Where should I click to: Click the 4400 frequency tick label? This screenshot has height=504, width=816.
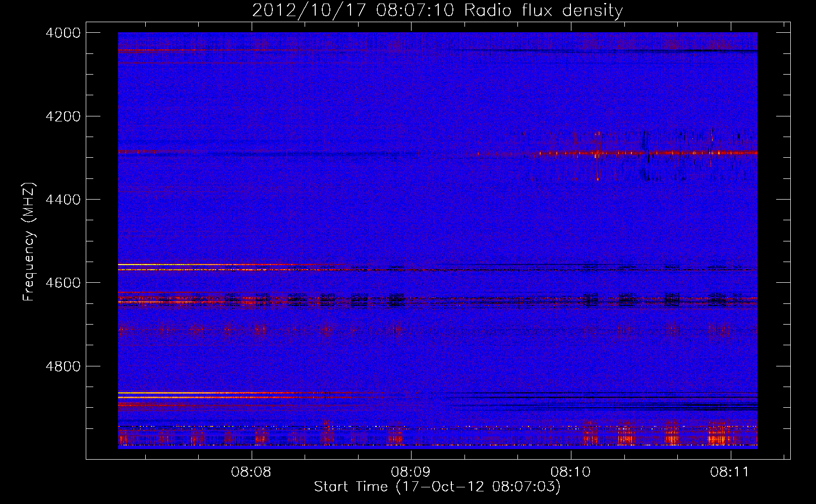[63, 200]
